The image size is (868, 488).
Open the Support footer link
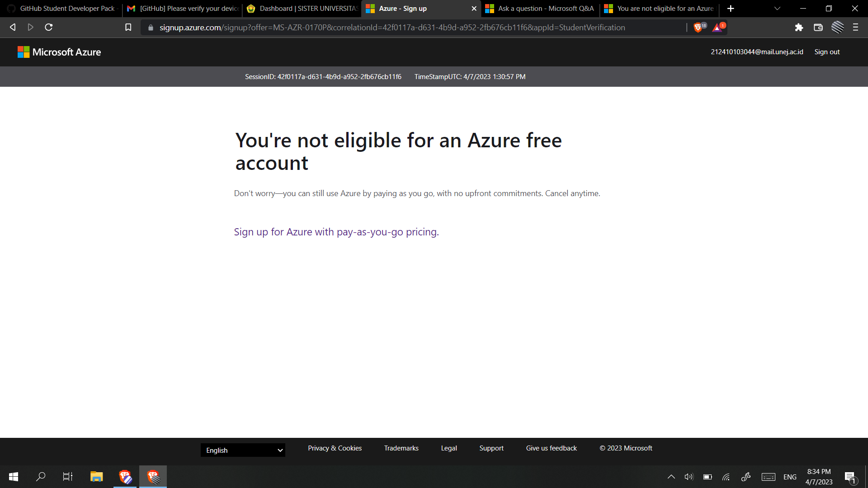pyautogui.click(x=491, y=448)
